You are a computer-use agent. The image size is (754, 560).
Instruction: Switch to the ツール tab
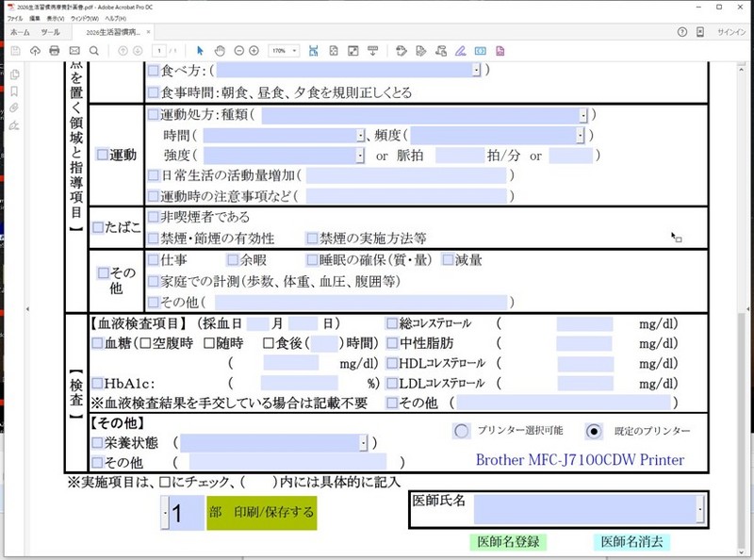[x=50, y=32]
